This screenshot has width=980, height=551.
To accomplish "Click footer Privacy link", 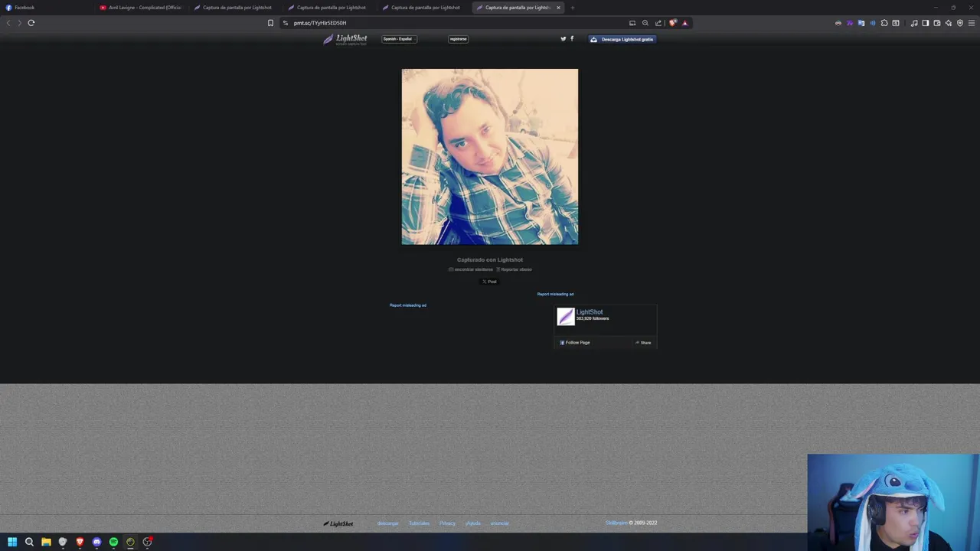I will click(448, 523).
